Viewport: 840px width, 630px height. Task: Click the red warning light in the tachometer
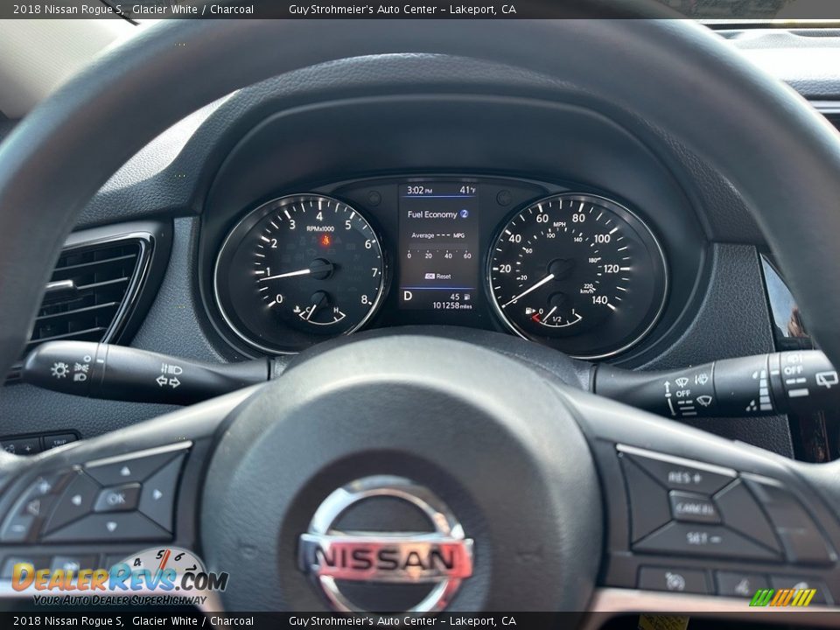click(x=325, y=240)
